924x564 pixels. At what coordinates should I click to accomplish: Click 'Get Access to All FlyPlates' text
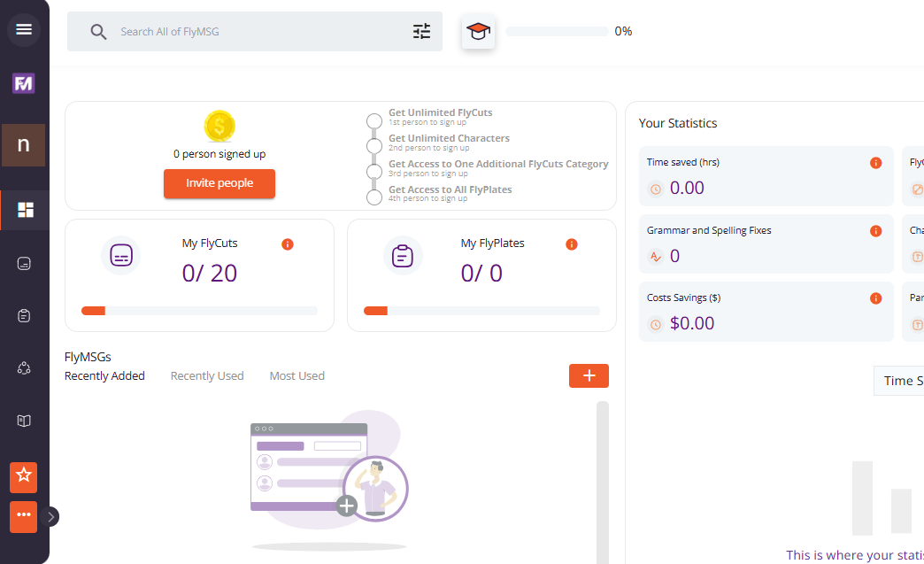pyautogui.click(x=450, y=189)
